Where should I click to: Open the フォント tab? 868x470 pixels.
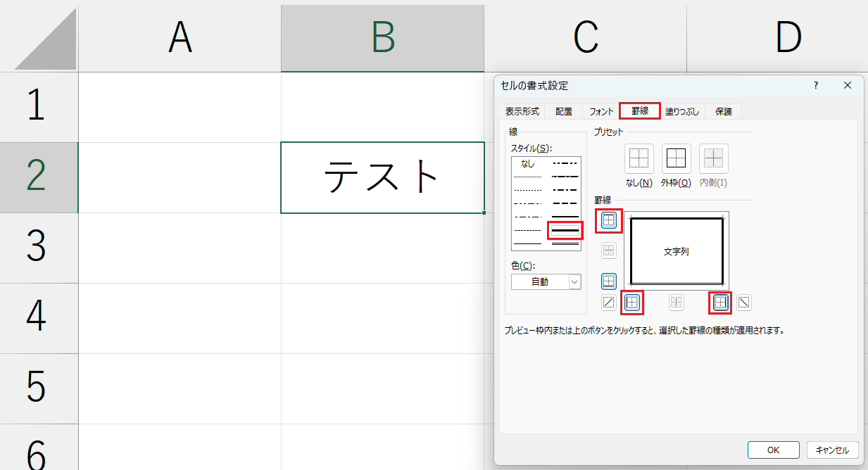point(601,111)
